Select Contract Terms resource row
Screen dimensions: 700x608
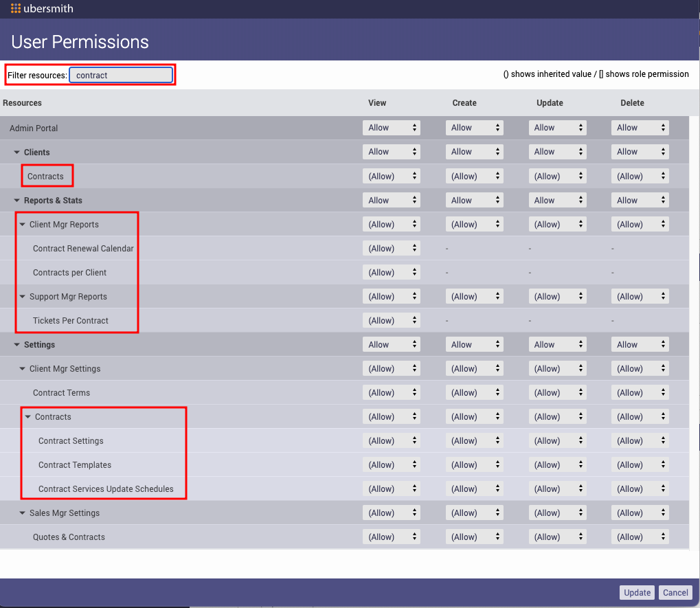(x=61, y=393)
